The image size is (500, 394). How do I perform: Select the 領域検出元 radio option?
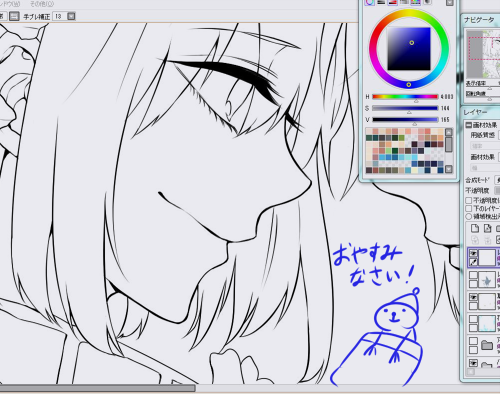(x=468, y=216)
